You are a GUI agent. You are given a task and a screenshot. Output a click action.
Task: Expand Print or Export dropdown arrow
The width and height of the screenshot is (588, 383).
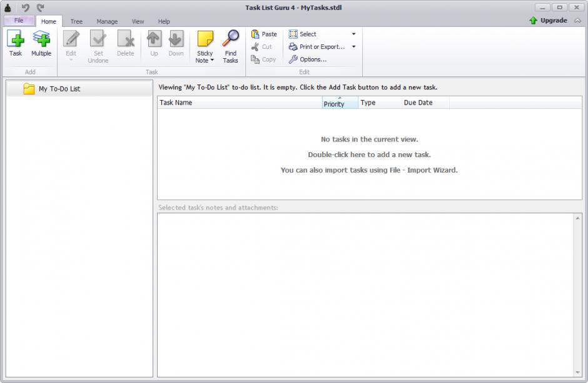[x=353, y=47]
